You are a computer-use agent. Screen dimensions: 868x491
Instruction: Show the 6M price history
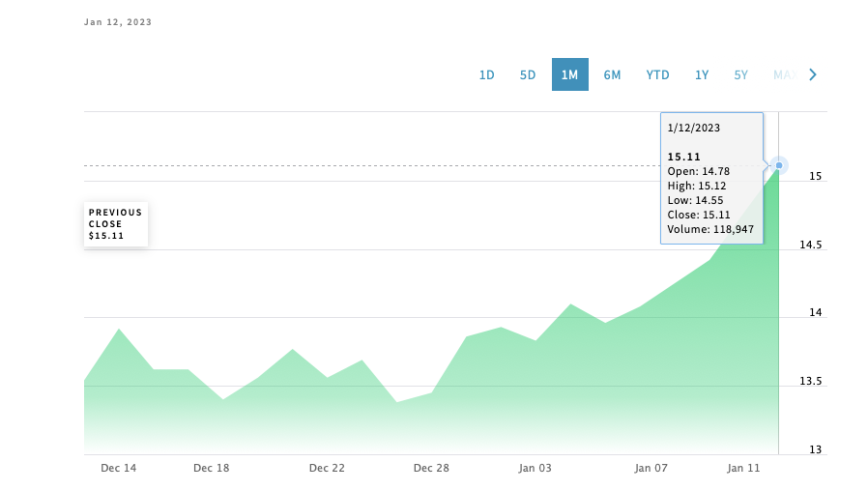612,74
